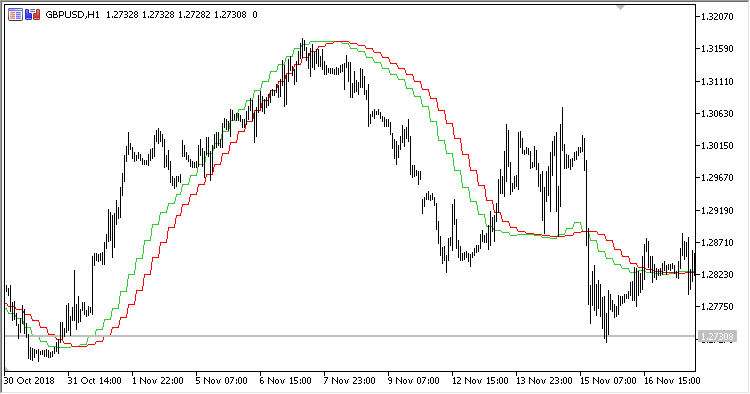This screenshot has width=750, height=394.
Task: Click the current price tag 1.27308
Action: (x=717, y=337)
